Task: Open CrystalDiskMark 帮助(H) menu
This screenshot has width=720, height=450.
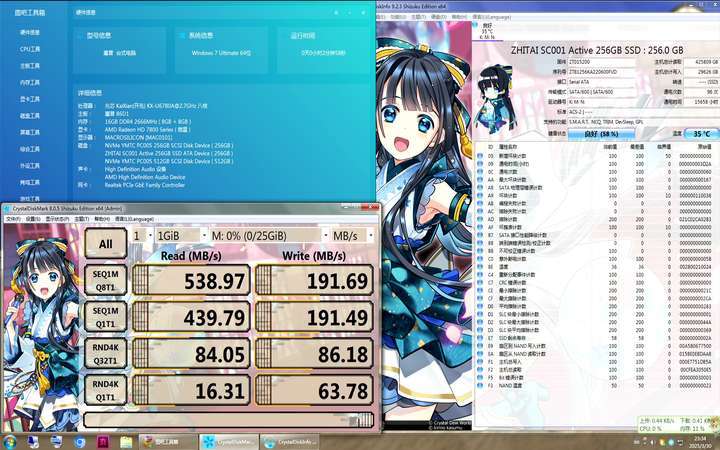Action: click(x=102, y=219)
